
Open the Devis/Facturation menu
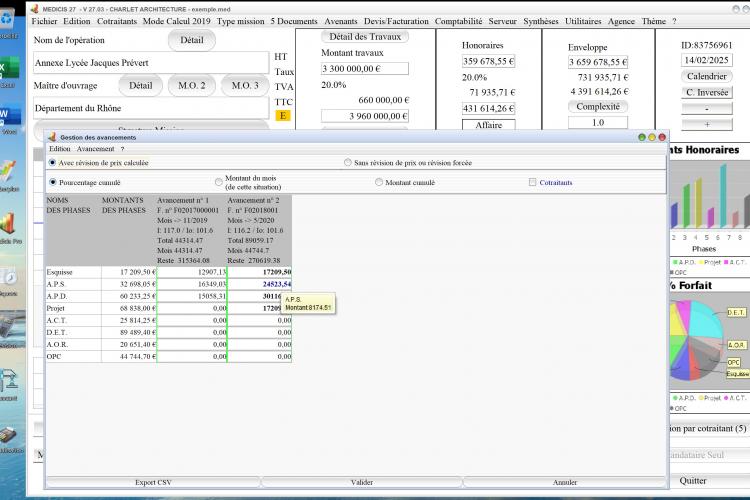tap(396, 21)
